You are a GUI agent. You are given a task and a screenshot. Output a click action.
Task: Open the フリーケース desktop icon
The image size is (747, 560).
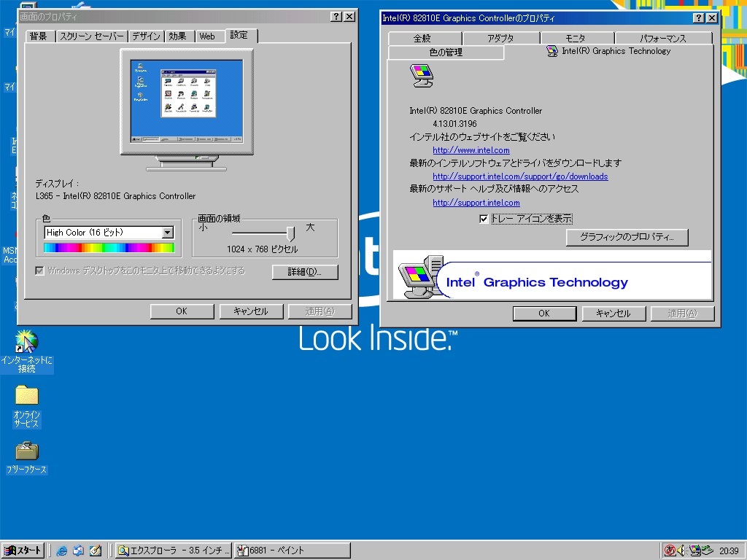point(26,451)
